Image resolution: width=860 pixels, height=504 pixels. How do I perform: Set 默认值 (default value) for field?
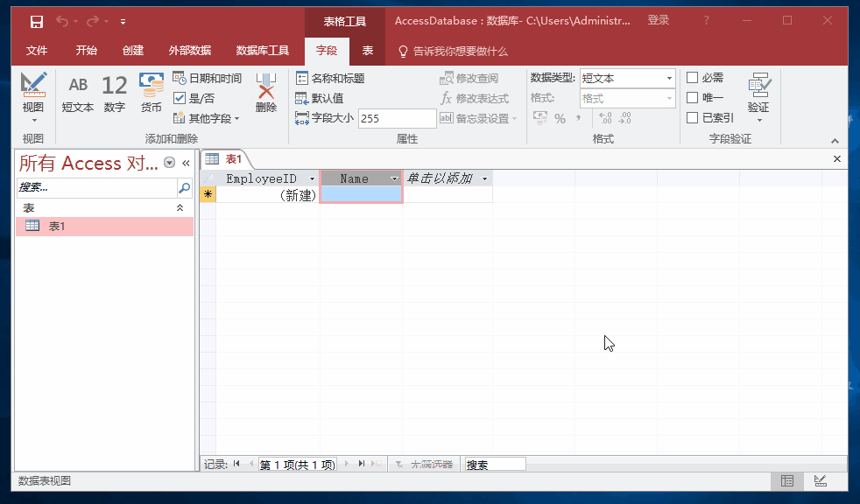320,98
